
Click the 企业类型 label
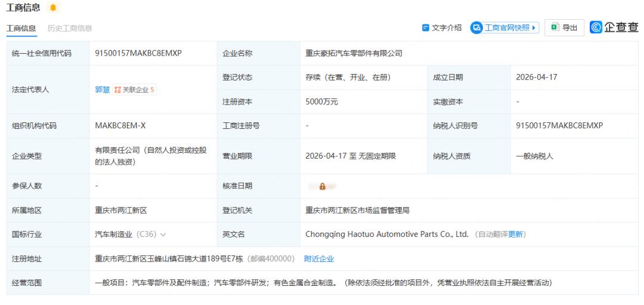point(27,156)
